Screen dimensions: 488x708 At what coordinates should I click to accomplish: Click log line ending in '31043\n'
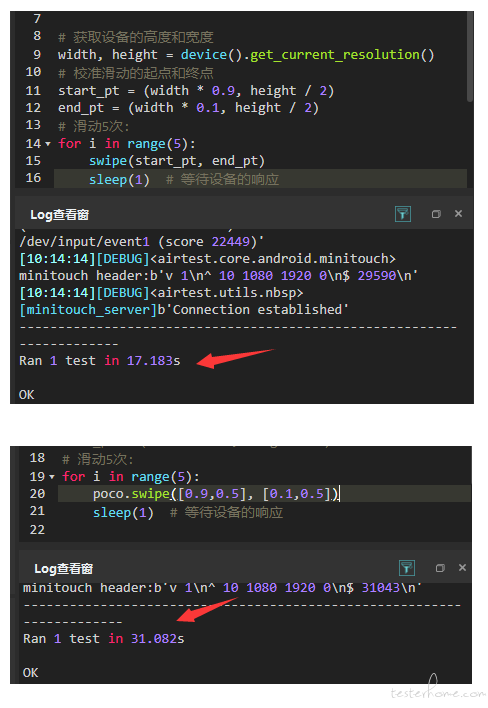tap(223, 587)
